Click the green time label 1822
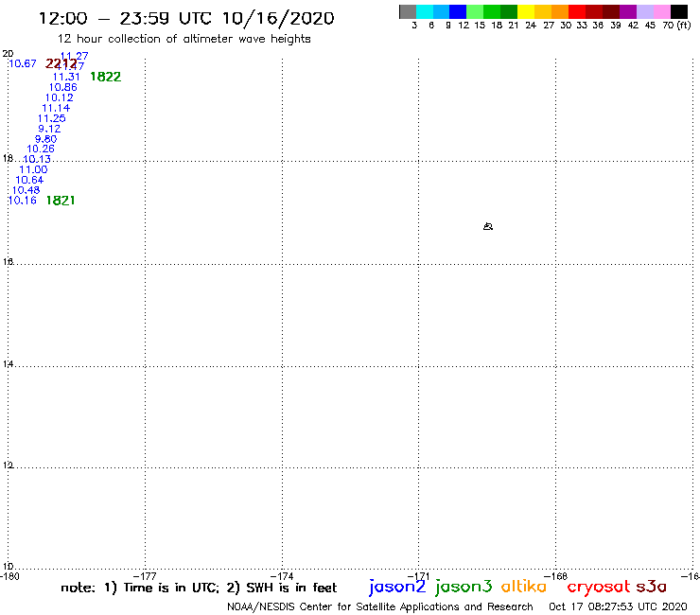This screenshot has height=615, width=700. 105,77
